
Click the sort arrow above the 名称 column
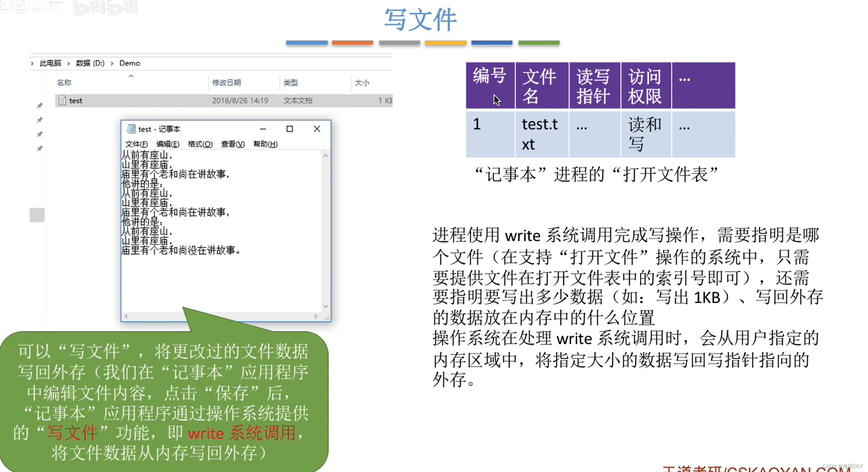pyautogui.click(x=131, y=76)
